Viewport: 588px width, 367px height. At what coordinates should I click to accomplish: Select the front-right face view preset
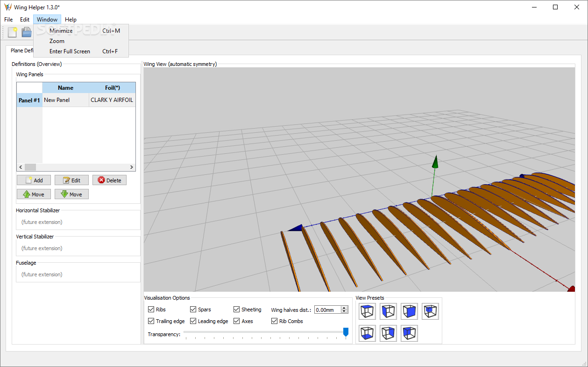(409, 311)
